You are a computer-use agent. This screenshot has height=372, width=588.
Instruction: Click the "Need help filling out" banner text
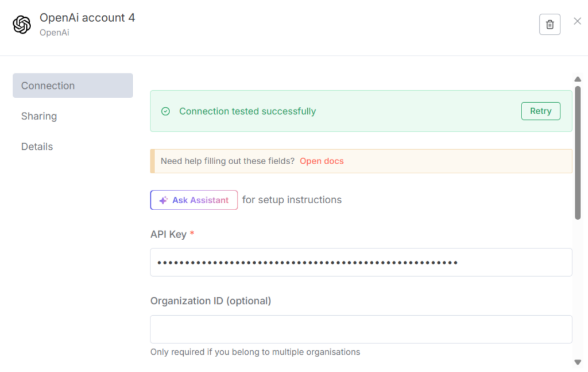coord(227,161)
